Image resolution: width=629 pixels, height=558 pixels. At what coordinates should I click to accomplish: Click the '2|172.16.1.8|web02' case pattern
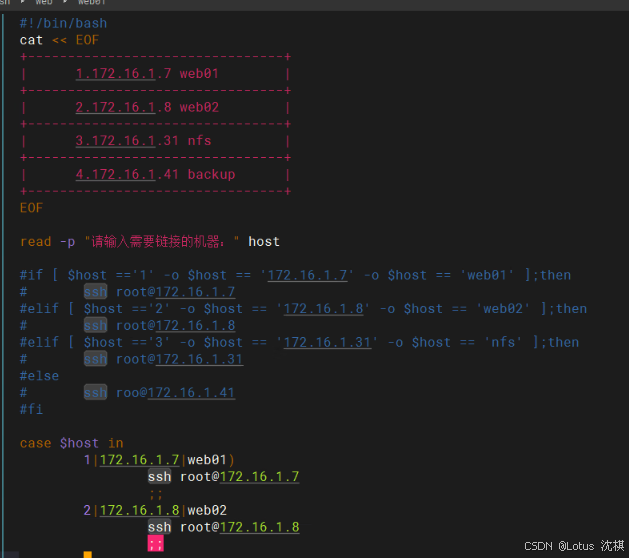[x=155, y=510]
